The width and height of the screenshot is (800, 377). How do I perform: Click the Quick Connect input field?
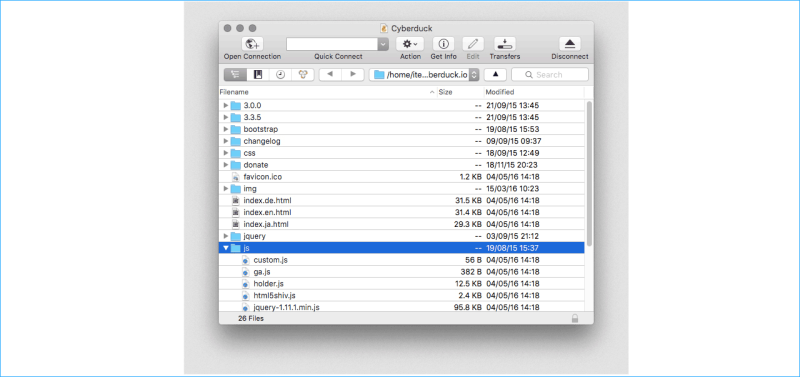pyautogui.click(x=332, y=44)
